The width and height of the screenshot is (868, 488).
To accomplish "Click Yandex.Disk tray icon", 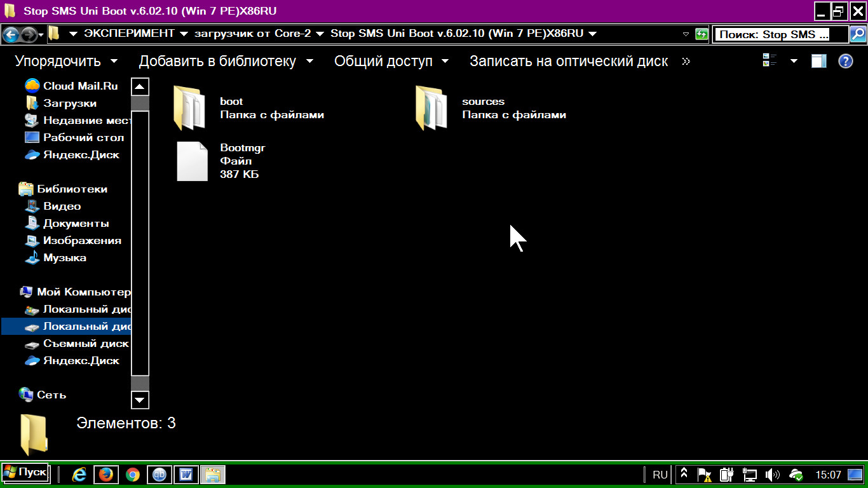I will (796, 475).
